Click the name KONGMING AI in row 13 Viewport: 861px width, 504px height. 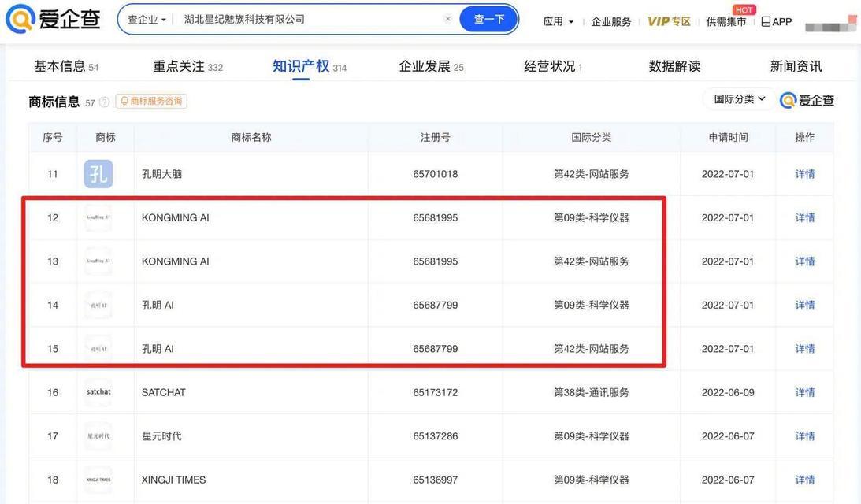coord(175,261)
